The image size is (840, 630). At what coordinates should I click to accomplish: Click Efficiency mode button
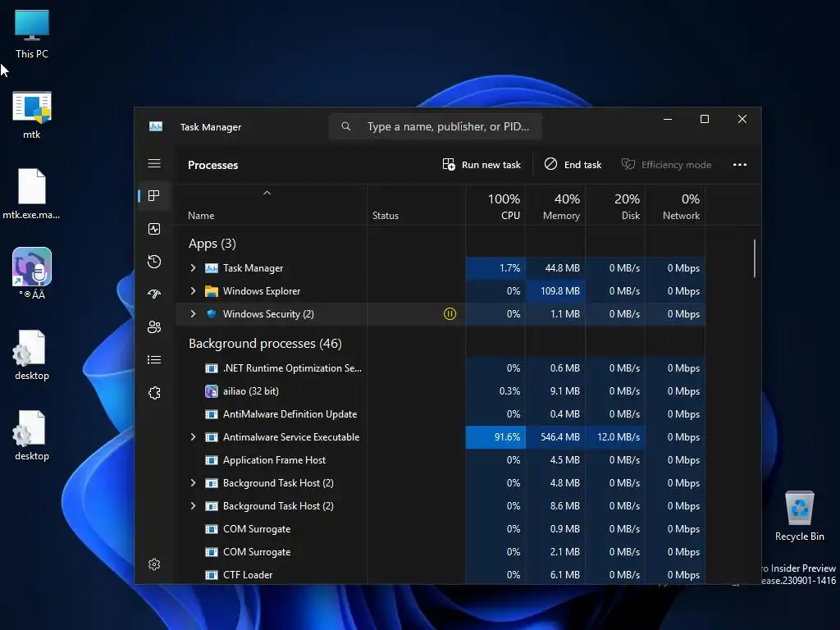pos(666,164)
